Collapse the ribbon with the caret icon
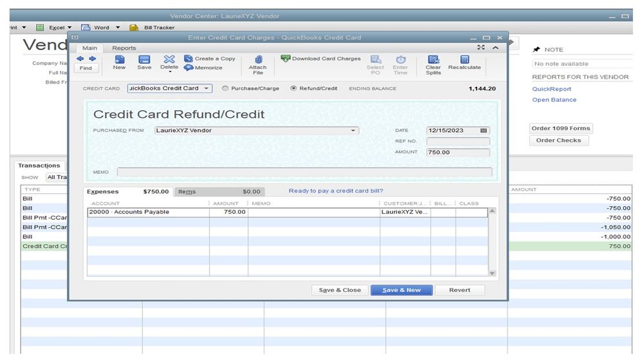644x362 pixels. tap(496, 48)
